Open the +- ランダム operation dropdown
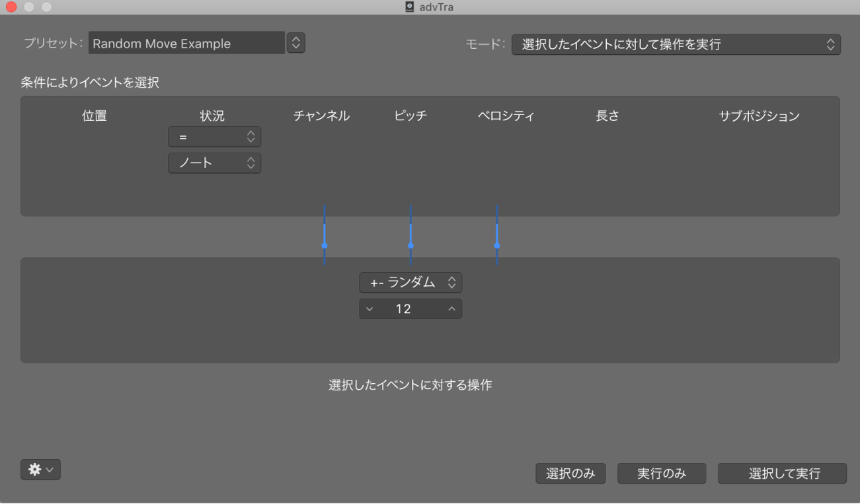This screenshot has height=504, width=860. point(410,283)
